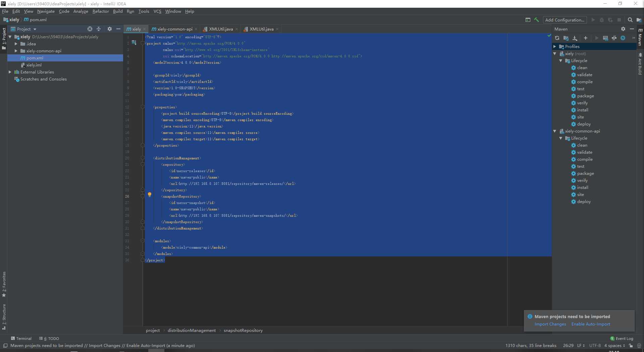Click the Locate/Scroll from Source target icon
Image resolution: width=644 pixels, height=352 pixels.
[90, 29]
